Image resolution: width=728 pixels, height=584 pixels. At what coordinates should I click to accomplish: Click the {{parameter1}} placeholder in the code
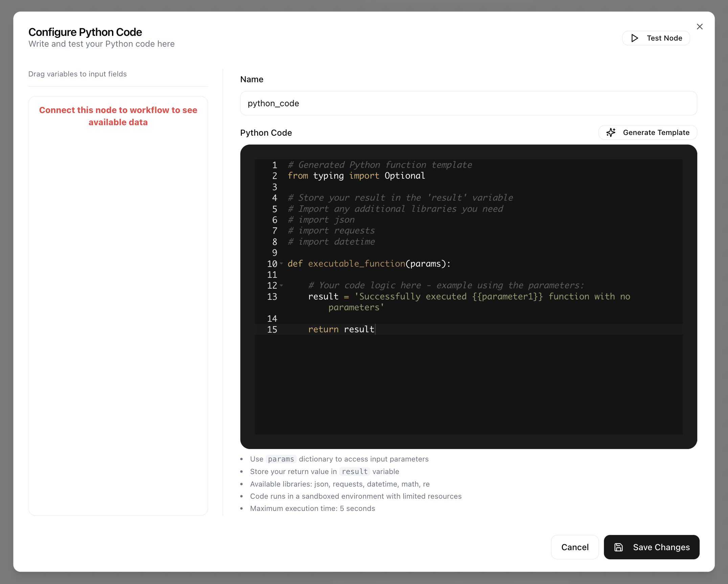point(507,297)
